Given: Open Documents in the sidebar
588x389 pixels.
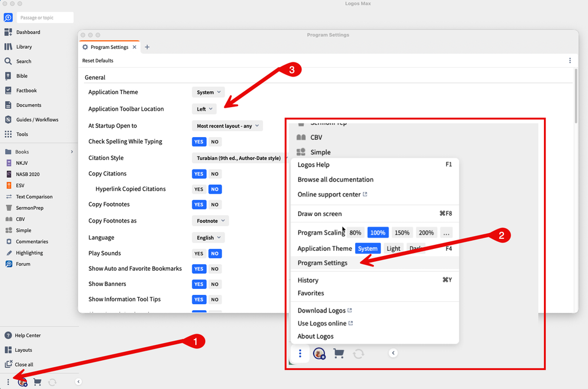Looking at the screenshot, I should [x=23, y=105].
